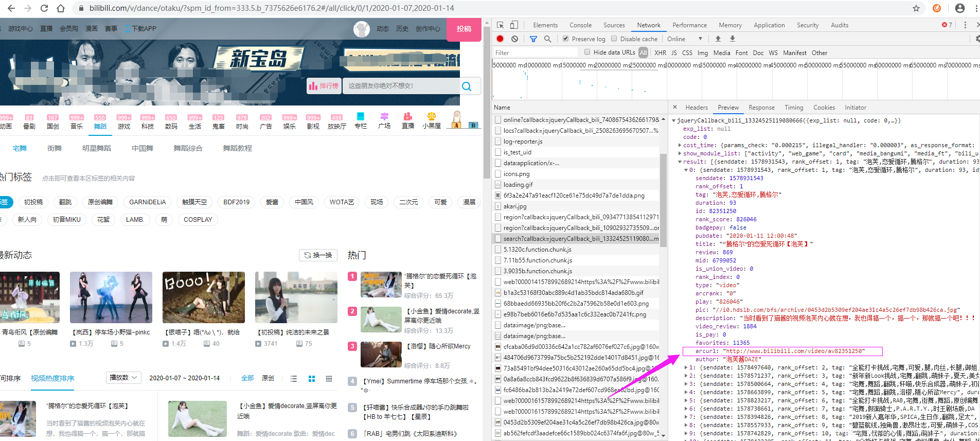The image size is (980, 441).
Task: Show the red DevTools error count
Action: (x=947, y=25)
